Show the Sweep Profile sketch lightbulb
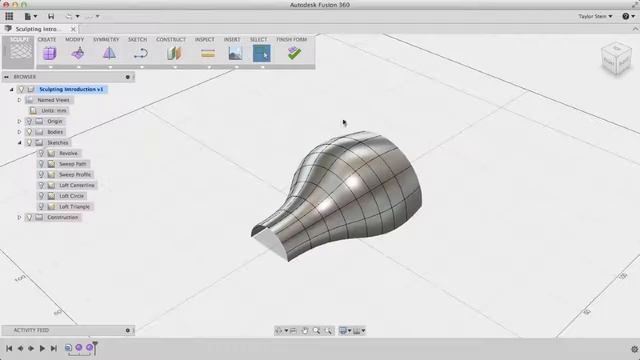The width and height of the screenshot is (640, 360). pyautogui.click(x=41, y=174)
